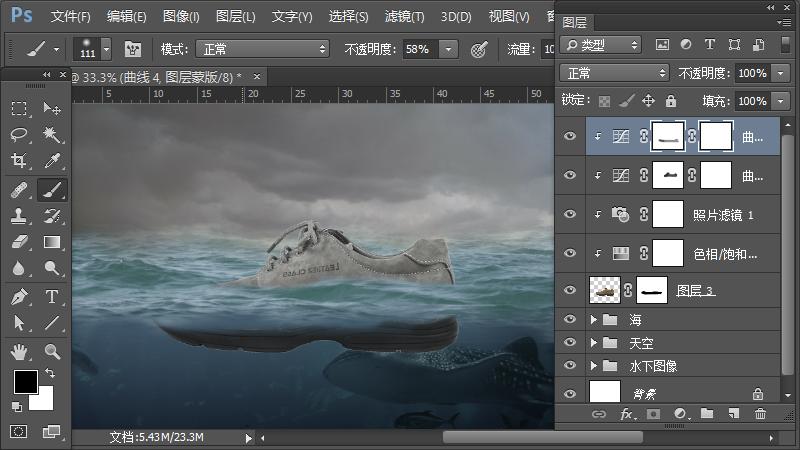Filter layers by adjustment layer icon
The height and width of the screenshot is (450, 800).
tap(686, 45)
